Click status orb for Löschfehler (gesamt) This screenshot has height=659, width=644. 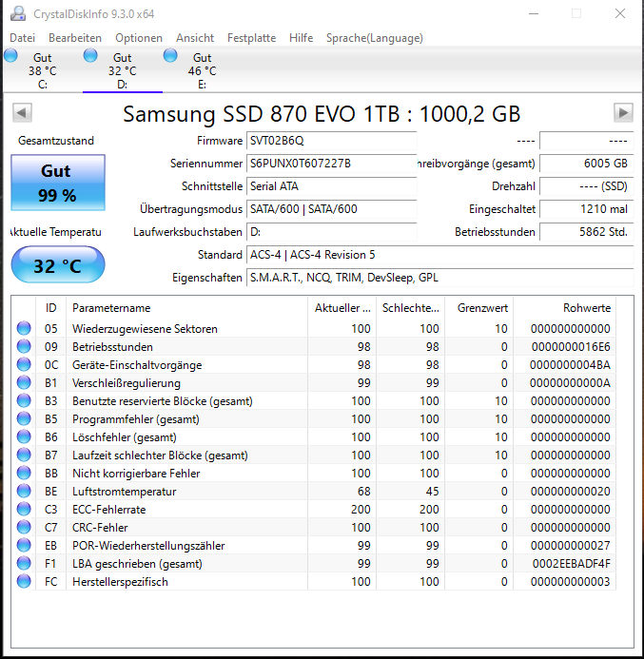pyautogui.click(x=24, y=436)
